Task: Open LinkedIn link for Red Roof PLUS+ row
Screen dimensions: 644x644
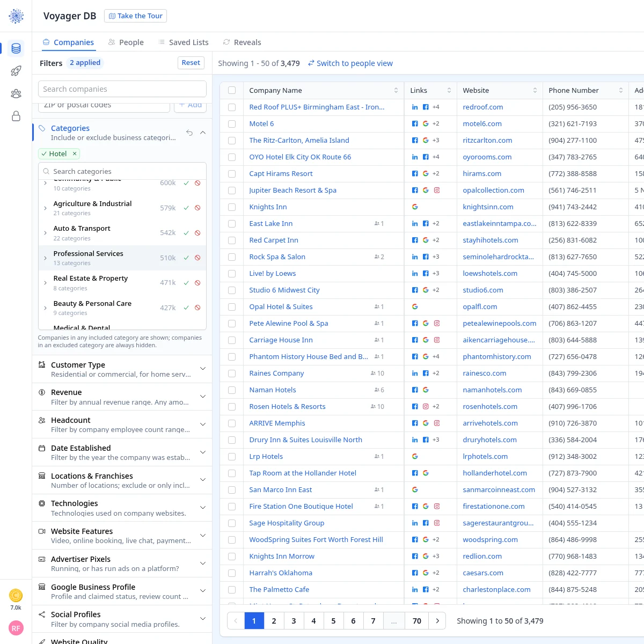Action: coord(415,107)
